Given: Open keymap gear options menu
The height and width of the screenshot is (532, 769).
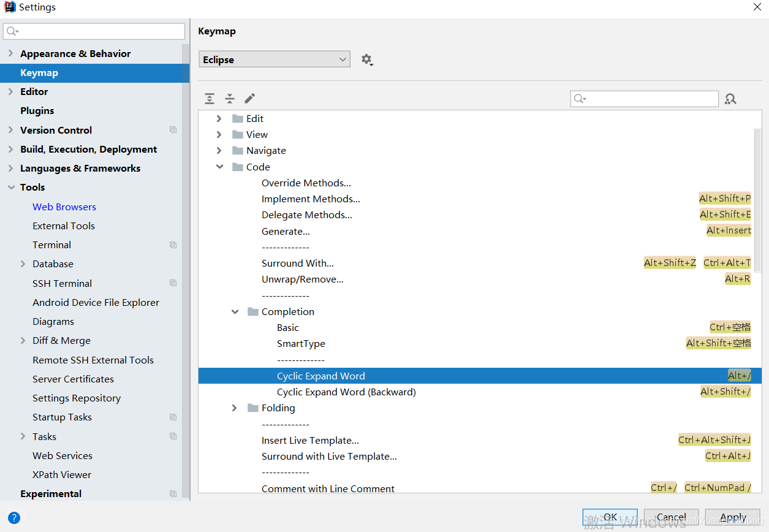Looking at the screenshot, I should tap(367, 59).
